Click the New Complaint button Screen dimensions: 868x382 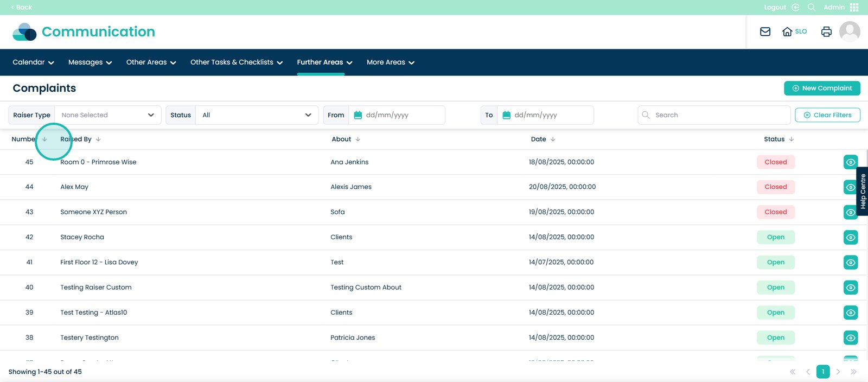[x=822, y=88]
